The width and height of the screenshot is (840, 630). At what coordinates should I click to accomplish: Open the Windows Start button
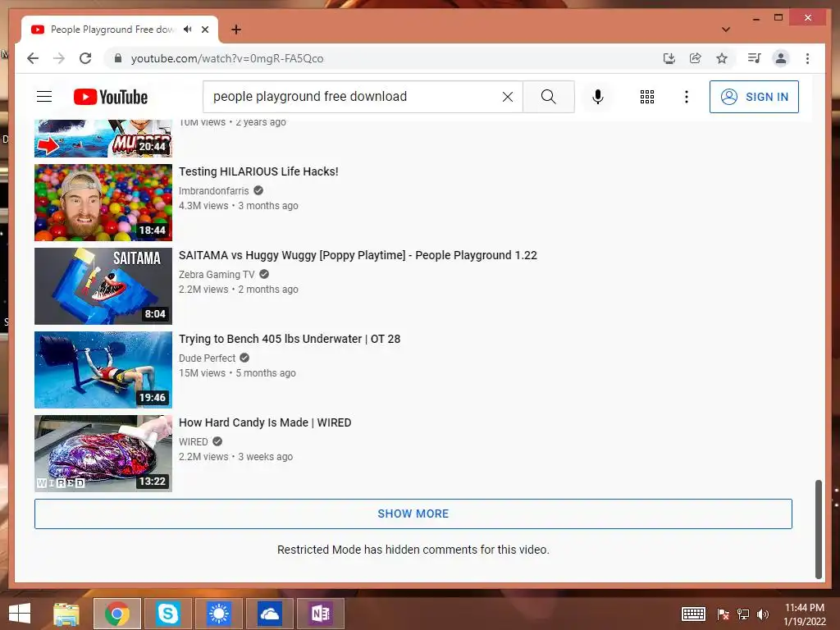pos(20,614)
